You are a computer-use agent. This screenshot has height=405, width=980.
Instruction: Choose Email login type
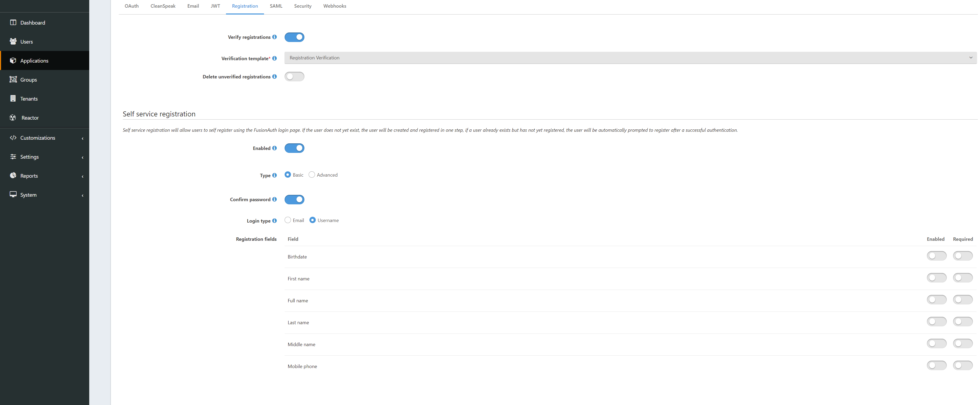pyautogui.click(x=288, y=220)
